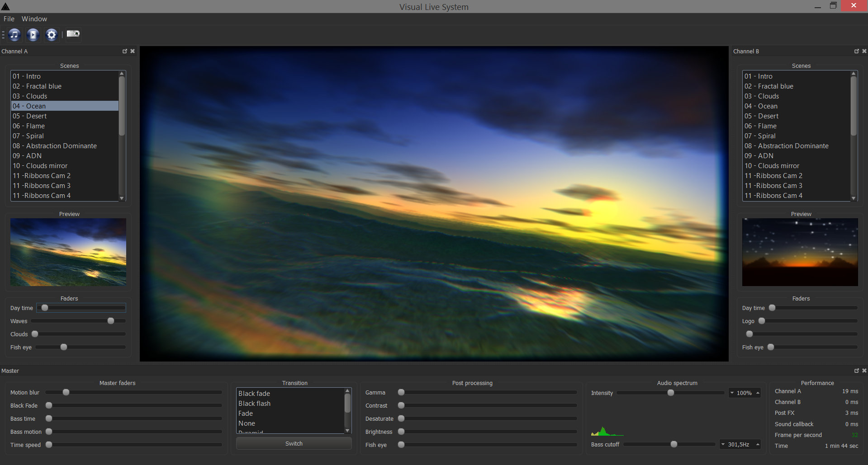Viewport: 868px width, 465px height.
Task: Open the music/audio tool on the toolbar
Action: tap(14, 35)
